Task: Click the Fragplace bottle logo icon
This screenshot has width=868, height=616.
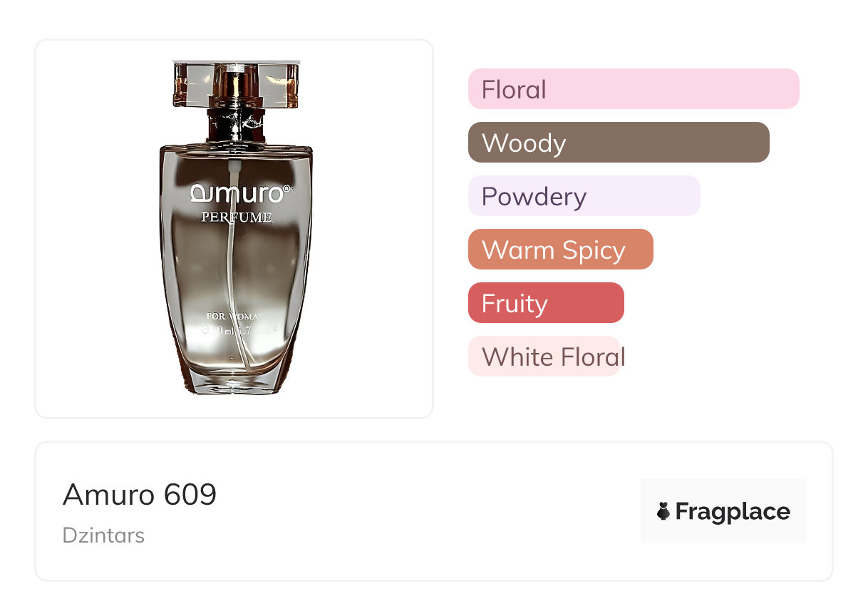Action: click(663, 511)
